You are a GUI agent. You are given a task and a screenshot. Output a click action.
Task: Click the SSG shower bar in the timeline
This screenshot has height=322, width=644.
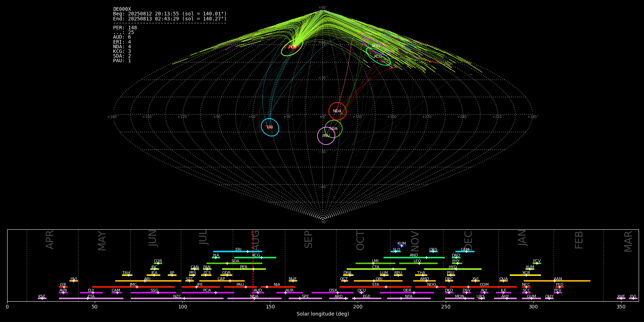click(x=153, y=293)
